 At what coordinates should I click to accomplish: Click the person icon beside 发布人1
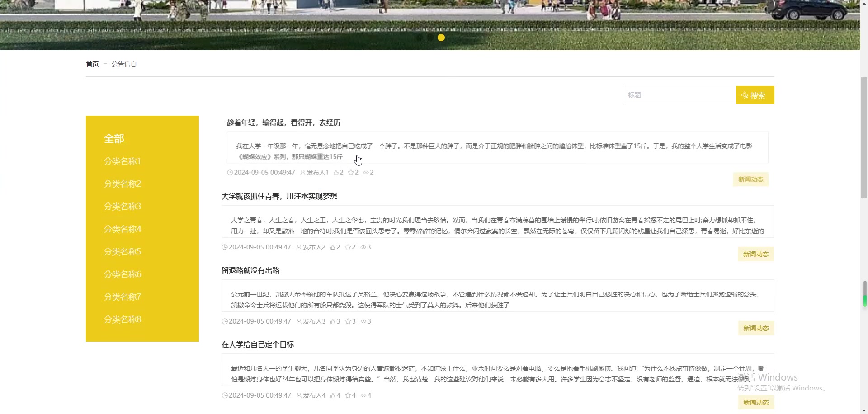point(302,172)
